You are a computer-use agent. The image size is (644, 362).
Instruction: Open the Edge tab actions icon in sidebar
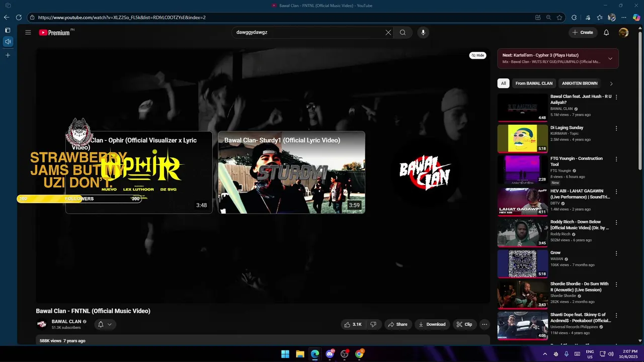click(8, 30)
